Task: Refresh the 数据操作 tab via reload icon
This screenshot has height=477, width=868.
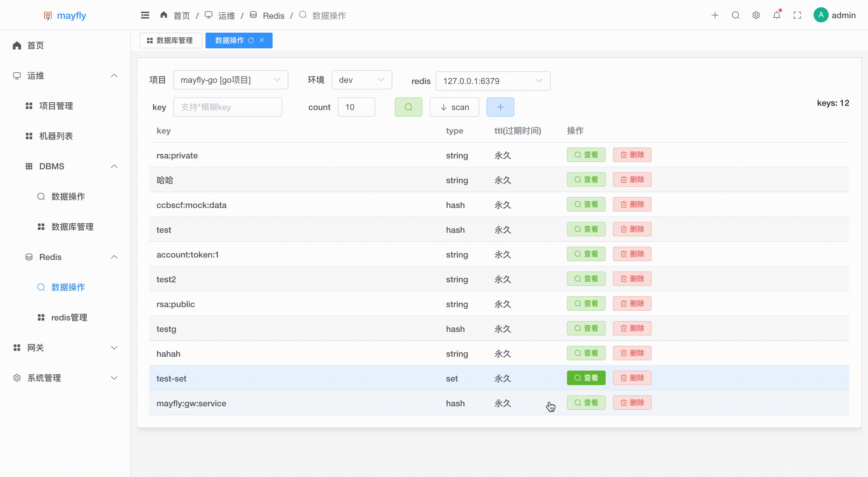Action: (251, 41)
